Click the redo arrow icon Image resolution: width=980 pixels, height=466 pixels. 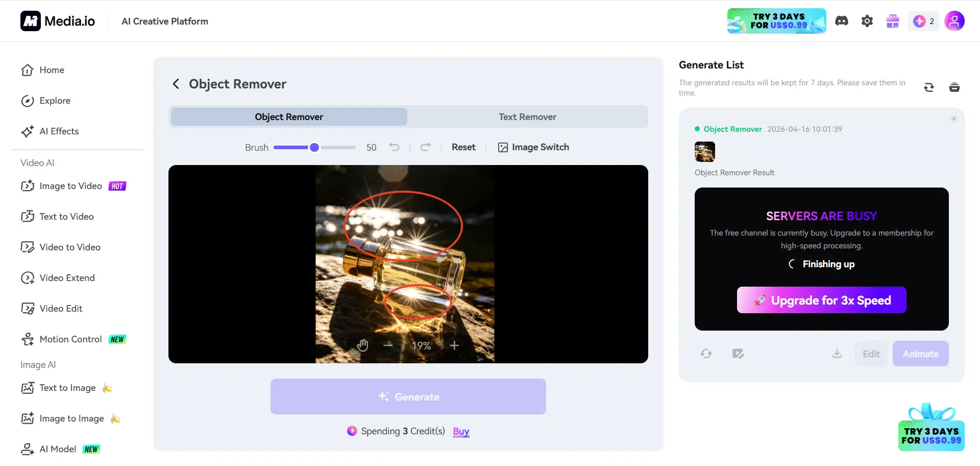pos(425,147)
